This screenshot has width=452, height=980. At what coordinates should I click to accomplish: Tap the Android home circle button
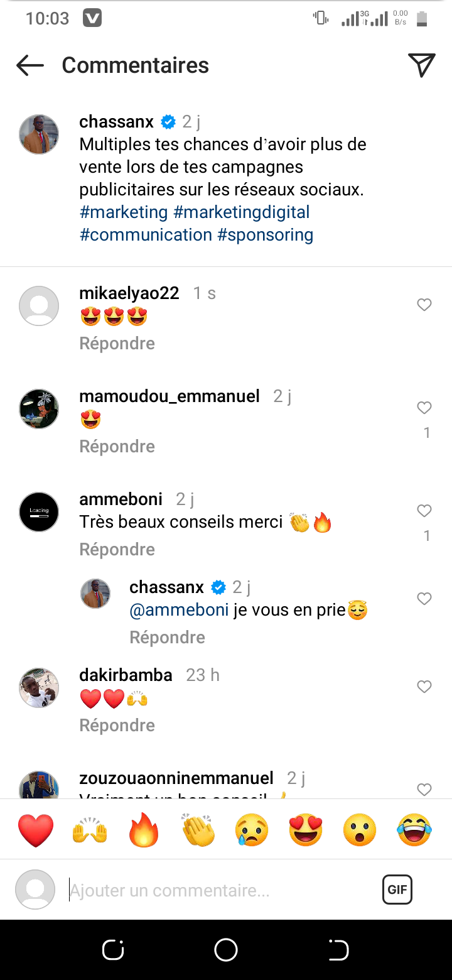226,950
